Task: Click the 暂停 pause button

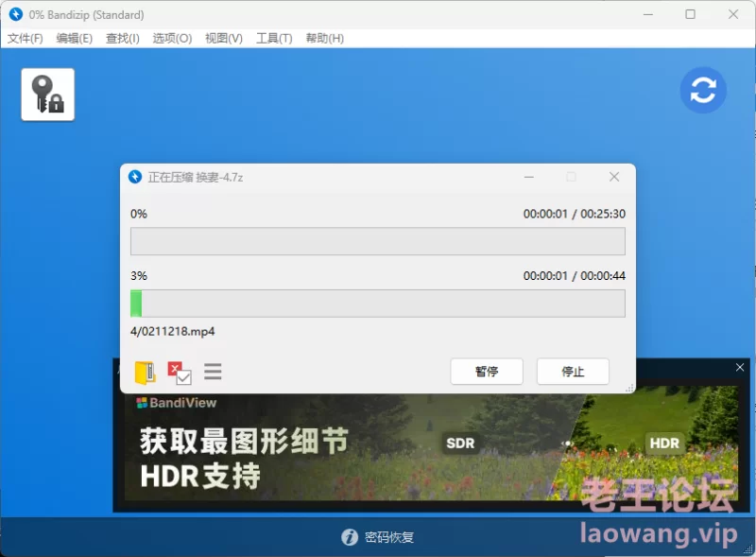Action: (x=487, y=371)
